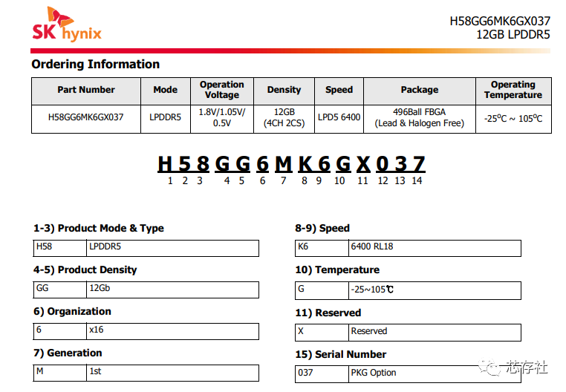Select the 'X' reserved code cell
566x392 pixels.
[x=322, y=333]
